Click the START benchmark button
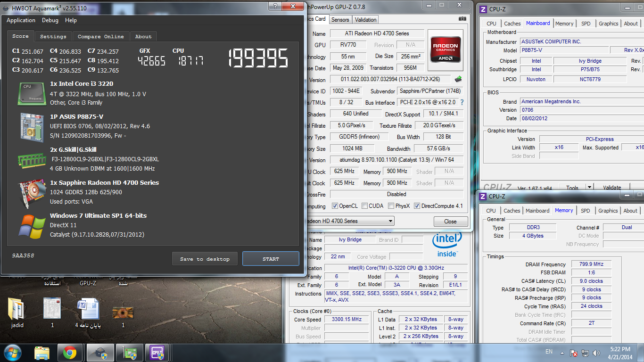This screenshot has width=644, height=362. click(271, 259)
